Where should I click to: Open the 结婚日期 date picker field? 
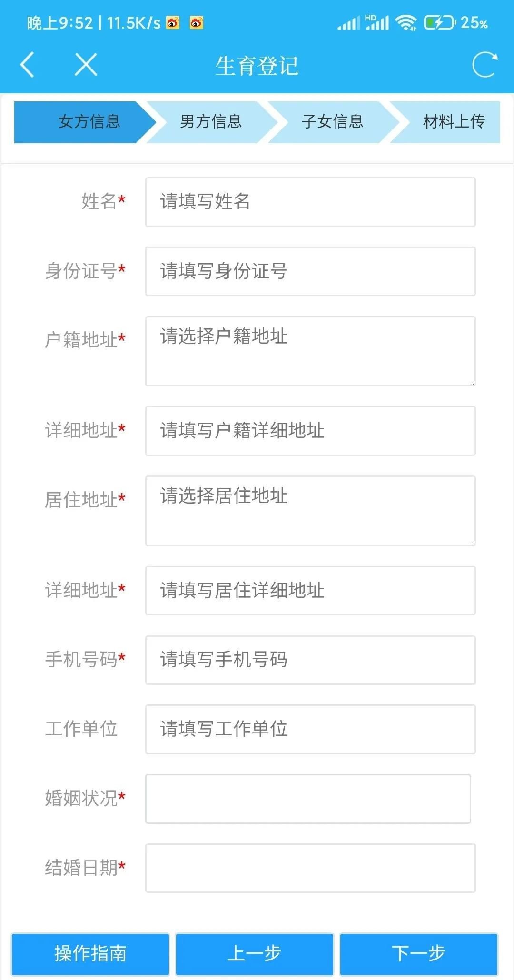click(310, 868)
